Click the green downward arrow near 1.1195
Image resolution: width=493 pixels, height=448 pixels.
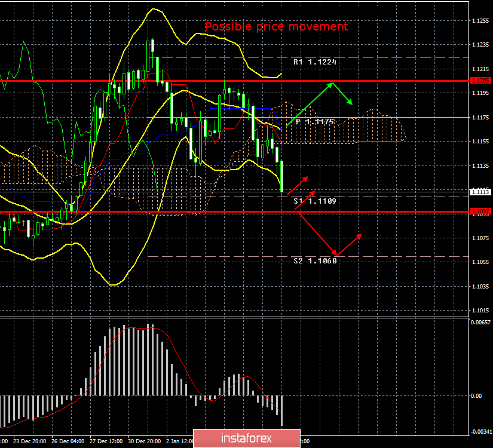click(342, 94)
